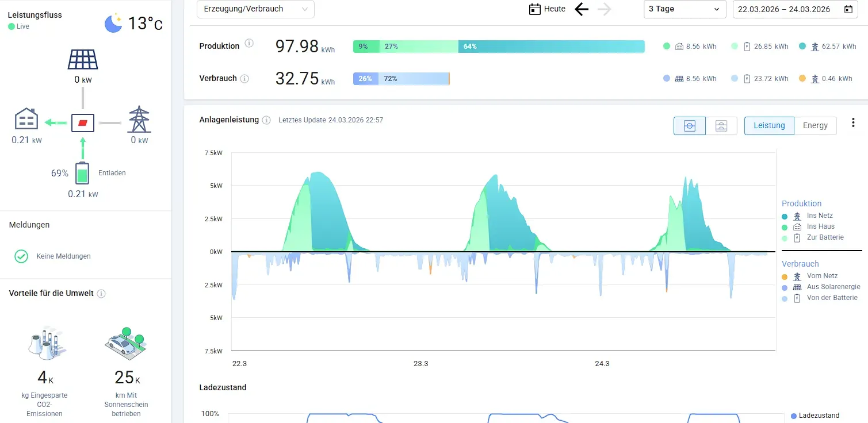
Task: Switch to the Energy tab
Action: point(815,126)
